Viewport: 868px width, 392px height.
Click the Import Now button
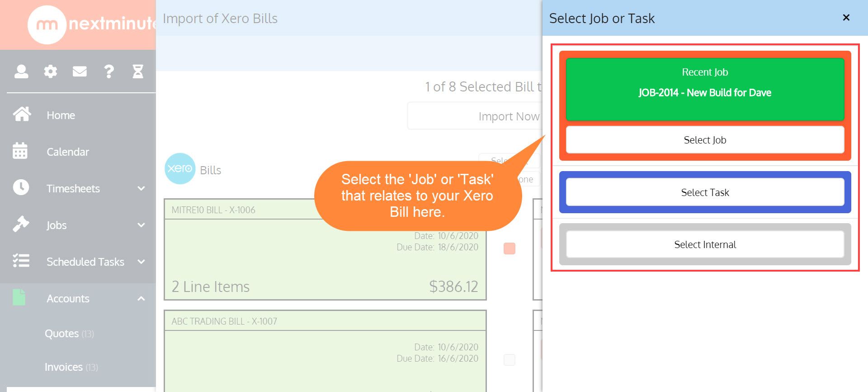(x=475, y=116)
